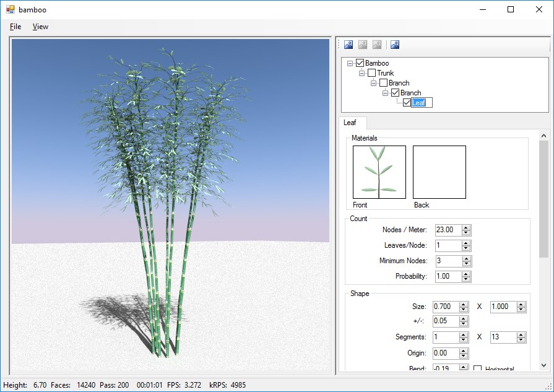This screenshot has width=554, height=392.
Task: Increase Size 0.700 with up arrow
Action: pos(464,304)
